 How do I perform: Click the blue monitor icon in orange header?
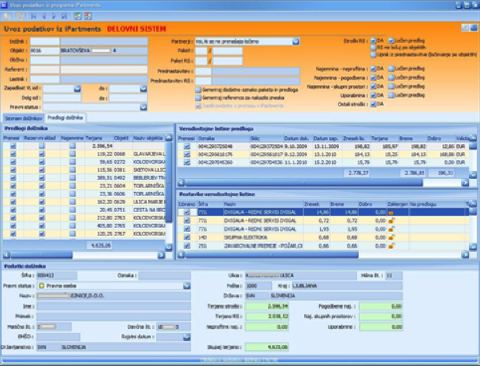[x=474, y=28]
